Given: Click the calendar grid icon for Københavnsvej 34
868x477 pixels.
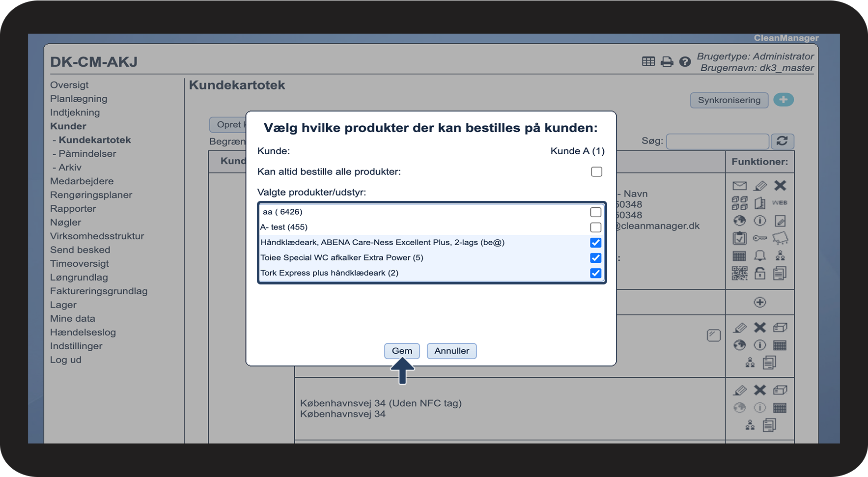Looking at the screenshot, I should (x=780, y=408).
